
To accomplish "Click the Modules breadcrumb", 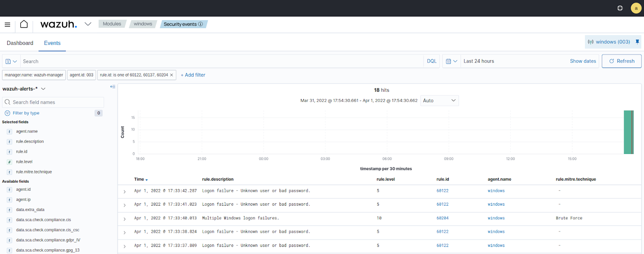I will 112,24.
